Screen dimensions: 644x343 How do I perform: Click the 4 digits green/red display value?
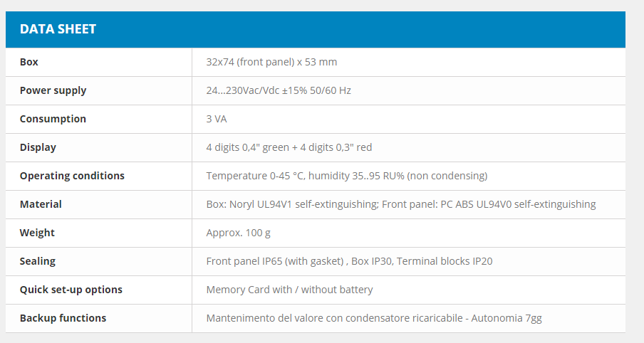(x=289, y=147)
